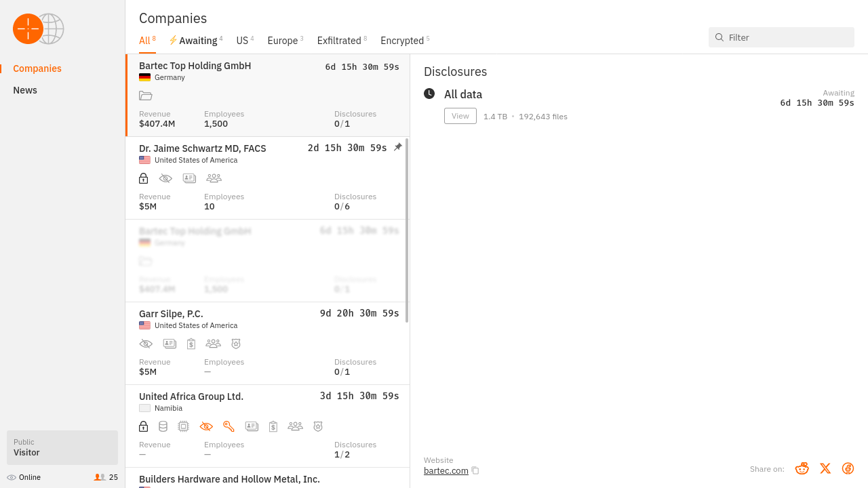Viewport: 868px width, 488px height.
Task: Click the Public Visitor account box
Action: click(x=62, y=447)
